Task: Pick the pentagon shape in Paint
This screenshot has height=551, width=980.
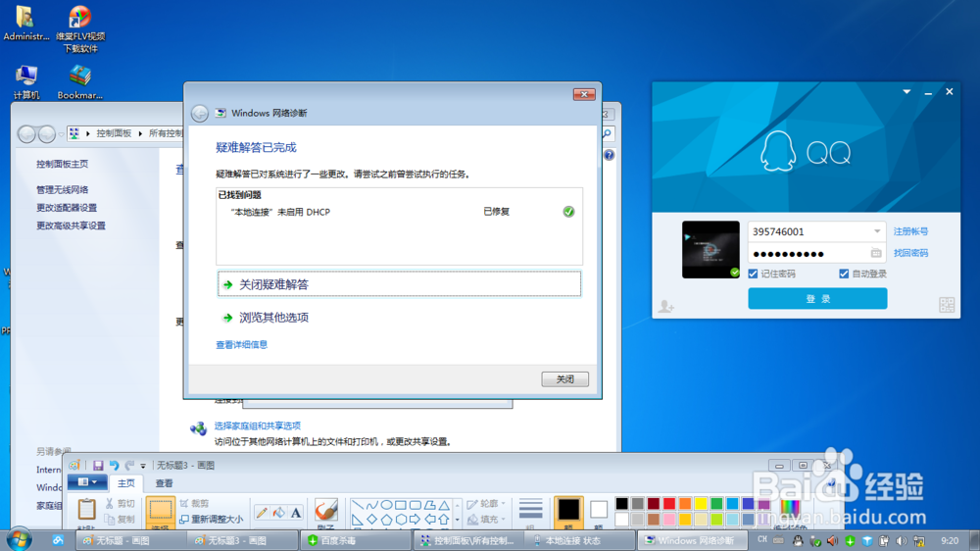Action: pos(386,519)
